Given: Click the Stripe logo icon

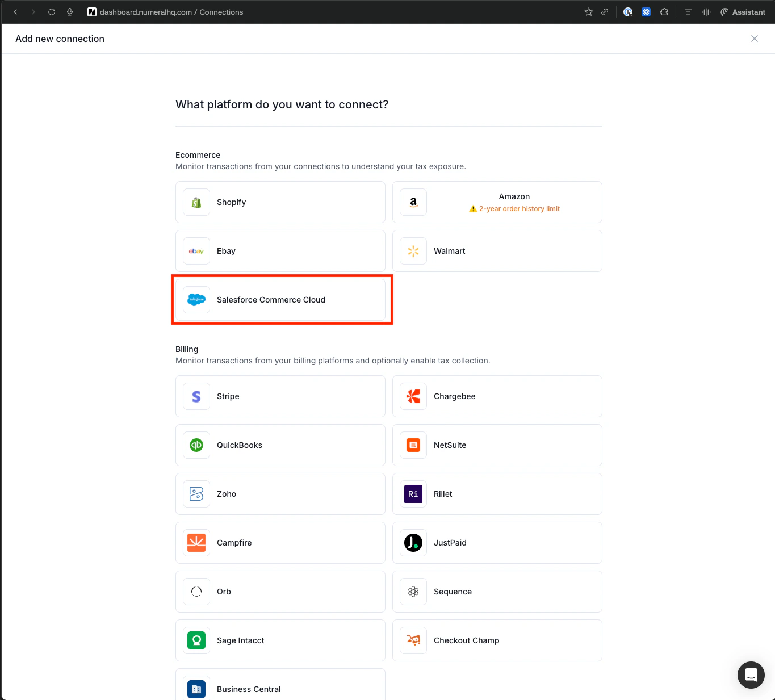Looking at the screenshot, I should (196, 396).
